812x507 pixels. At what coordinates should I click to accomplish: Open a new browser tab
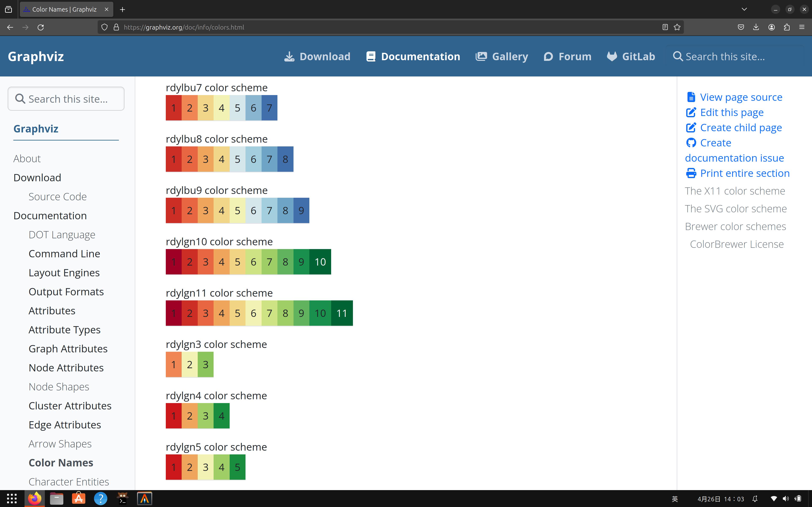[x=122, y=9]
